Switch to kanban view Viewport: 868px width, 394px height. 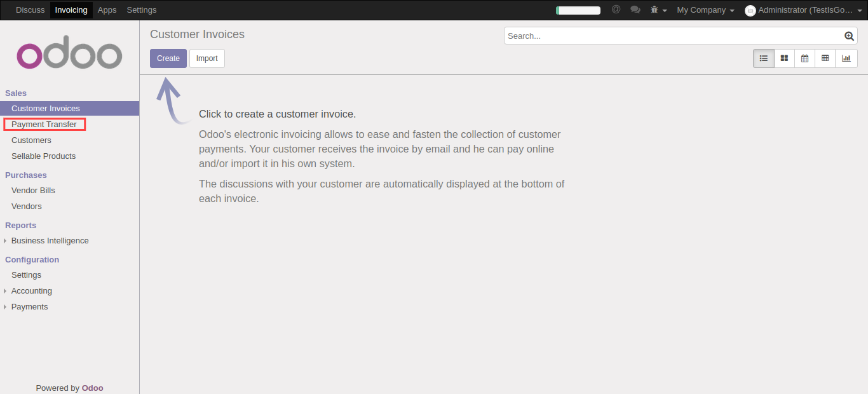click(x=784, y=58)
